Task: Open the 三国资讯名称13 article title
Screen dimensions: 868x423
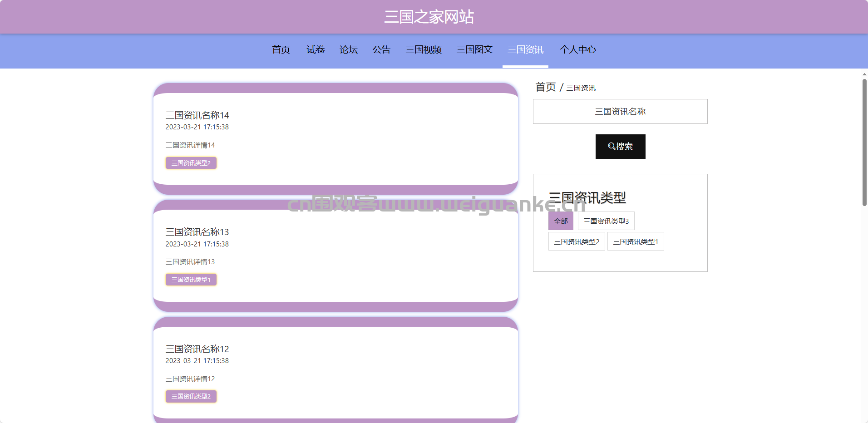Action: (x=197, y=232)
